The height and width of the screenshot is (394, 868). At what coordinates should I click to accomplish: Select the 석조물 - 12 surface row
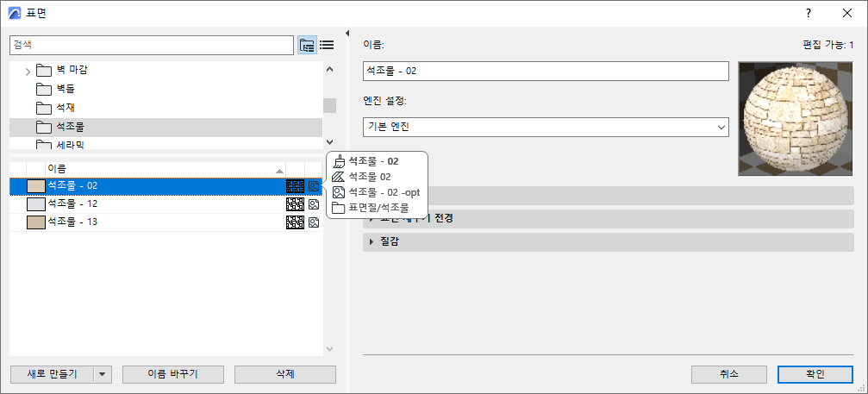point(166,204)
